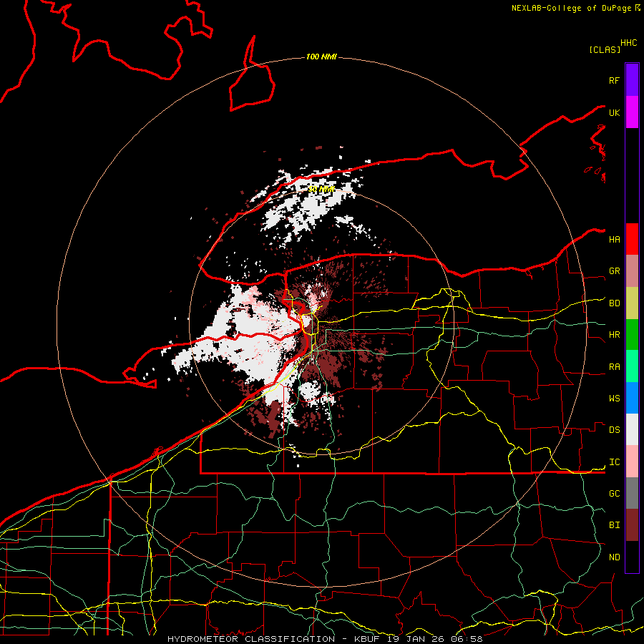Click the BI legend label

tap(614, 525)
